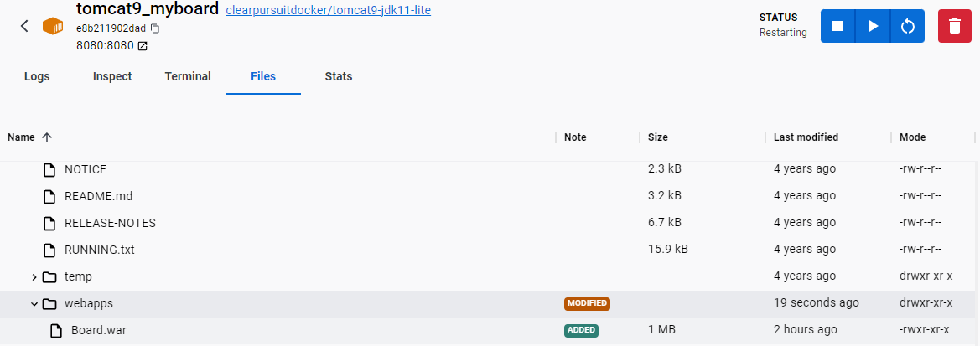Viewport: 980px width, 346px height.
Task: Restart the container using the circular arrow
Action: (908, 26)
